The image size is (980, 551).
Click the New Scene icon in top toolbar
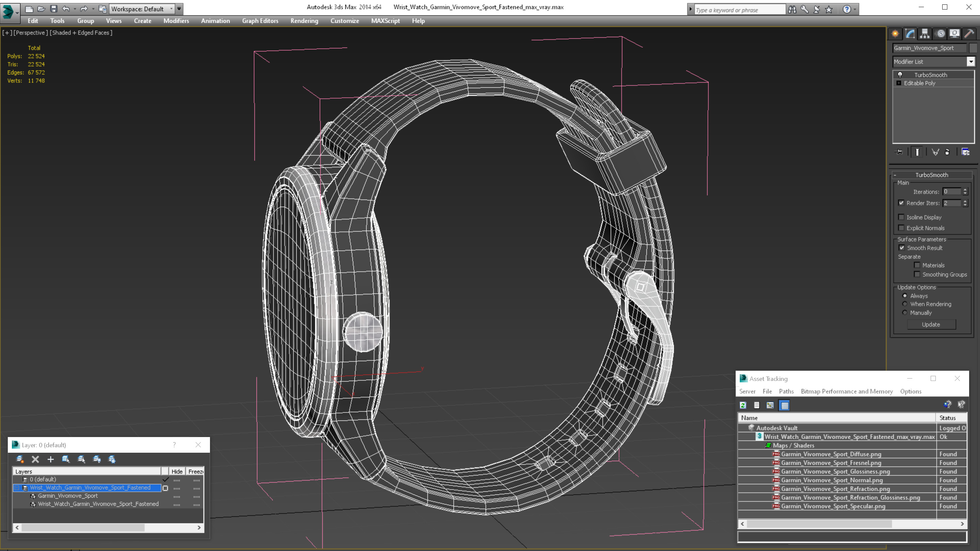[29, 9]
